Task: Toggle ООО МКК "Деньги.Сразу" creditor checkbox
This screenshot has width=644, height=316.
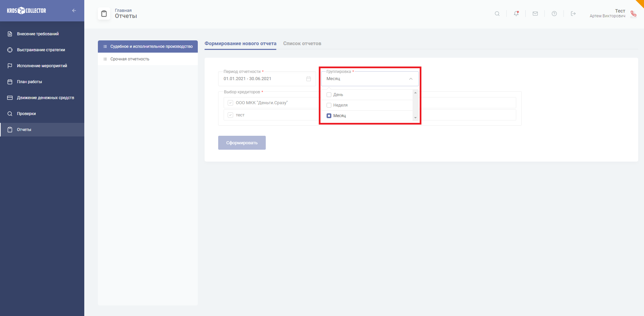Action: (230, 103)
